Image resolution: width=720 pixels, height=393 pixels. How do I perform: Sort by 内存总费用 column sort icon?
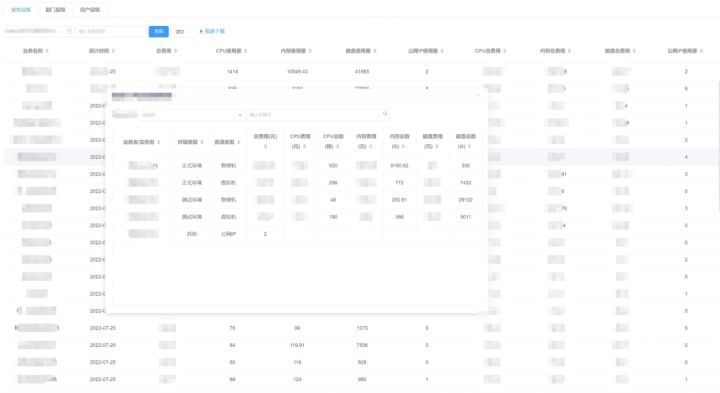pos(570,51)
